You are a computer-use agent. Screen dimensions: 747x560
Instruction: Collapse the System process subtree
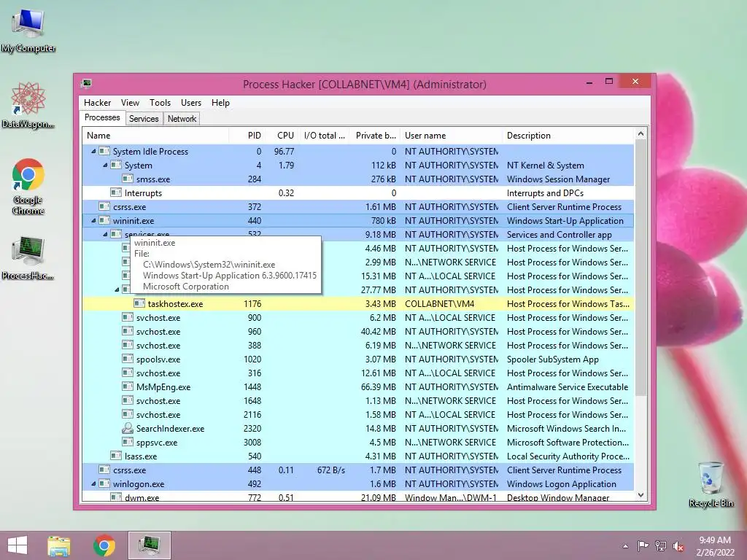pyautogui.click(x=105, y=166)
